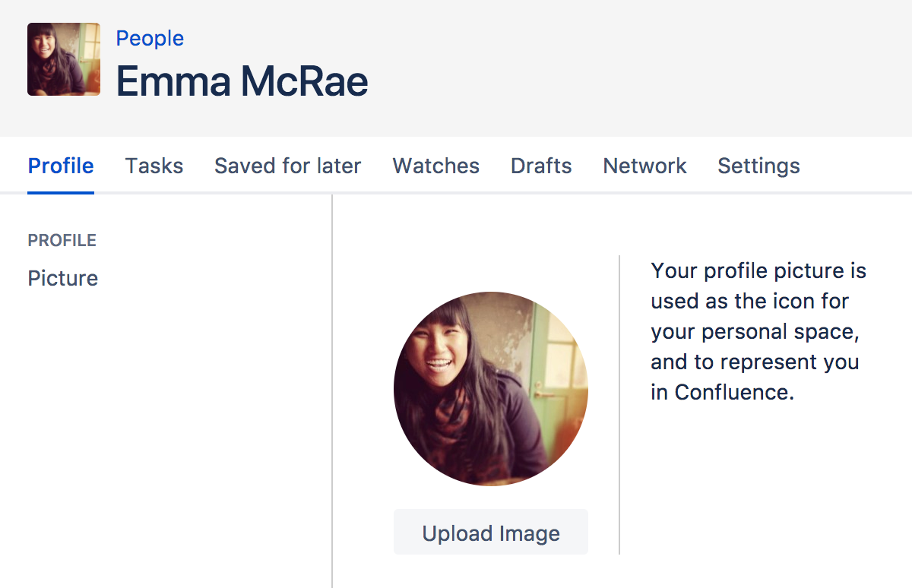Open the Settings tab
This screenshot has width=912, height=588.
point(758,166)
